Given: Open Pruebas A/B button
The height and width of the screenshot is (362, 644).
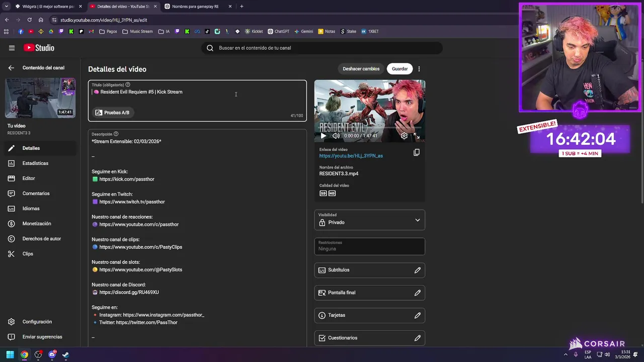Looking at the screenshot, I should 113,113.
